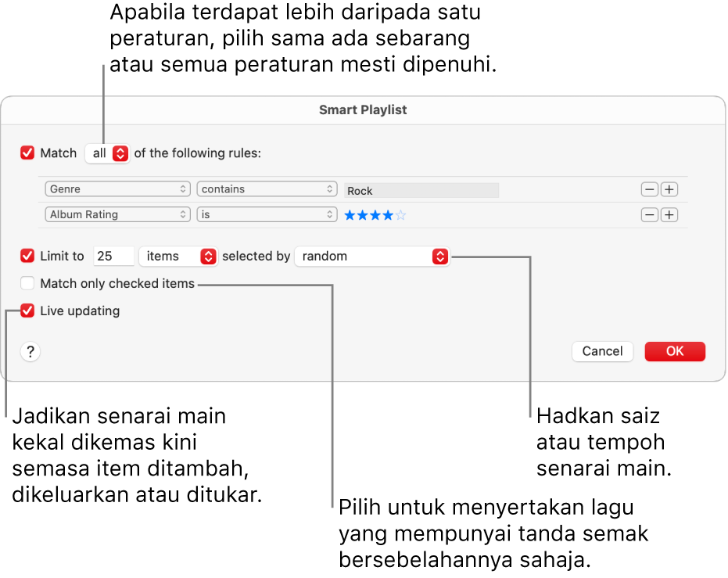
Task: Remove the Genre rule with minus button
Action: click(x=650, y=189)
